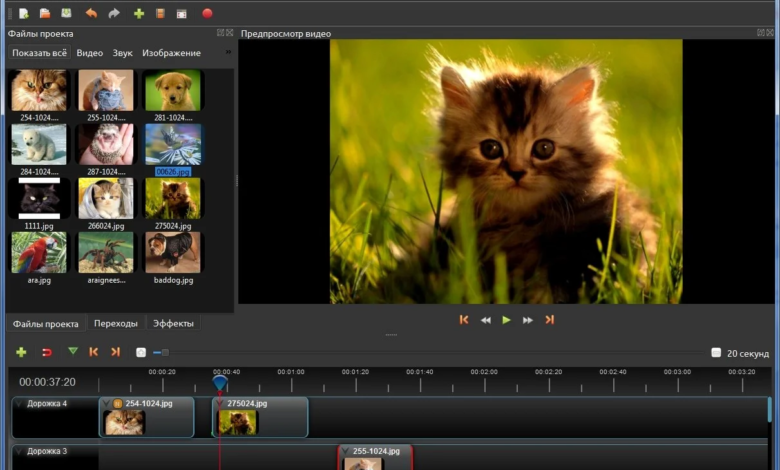Add a marker with the green triangle icon
Viewport: 780px width, 470px height.
point(72,352)
